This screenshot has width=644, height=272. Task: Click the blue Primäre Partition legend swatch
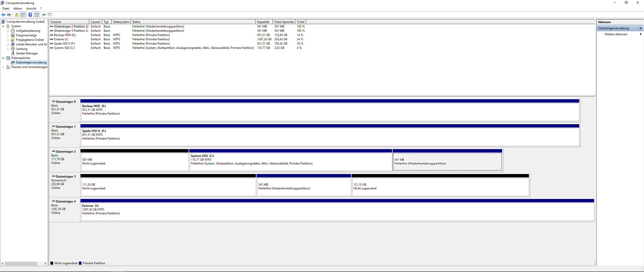coord(80,263)
